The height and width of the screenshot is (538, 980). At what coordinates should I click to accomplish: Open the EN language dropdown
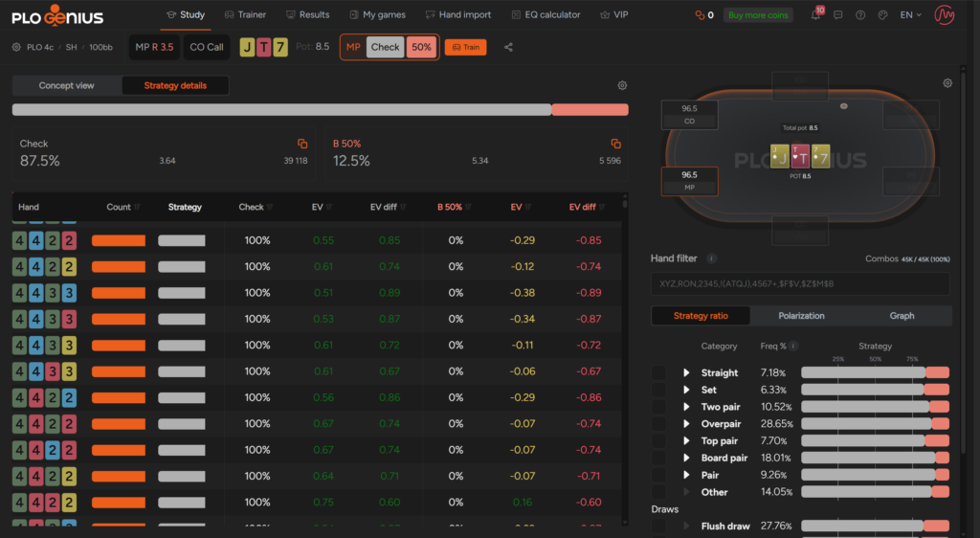pyautogui.click(x=911, y=15)
